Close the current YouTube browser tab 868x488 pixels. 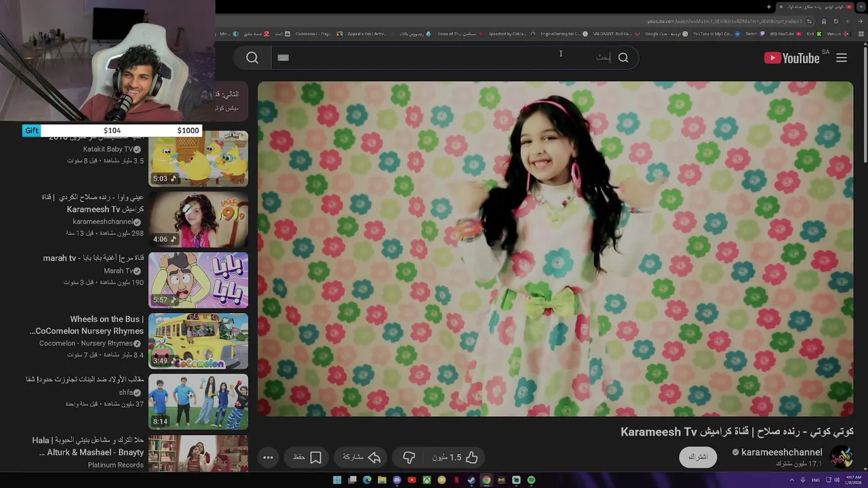point(781,7)
